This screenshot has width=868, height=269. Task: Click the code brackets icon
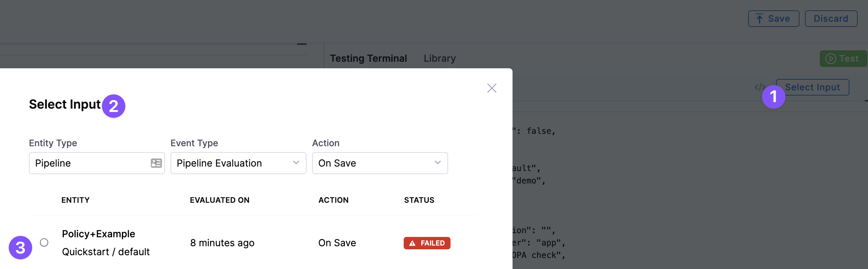click(x=759, y=87)
